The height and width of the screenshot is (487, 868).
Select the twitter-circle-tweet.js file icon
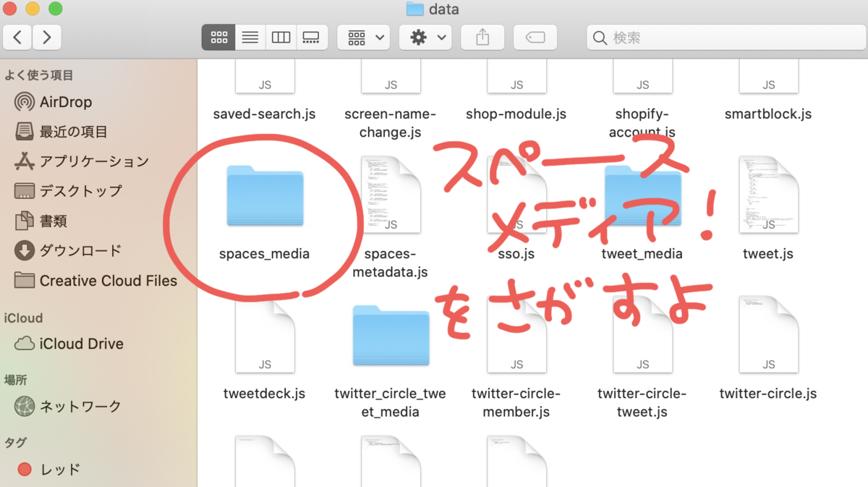coord(642,335)
